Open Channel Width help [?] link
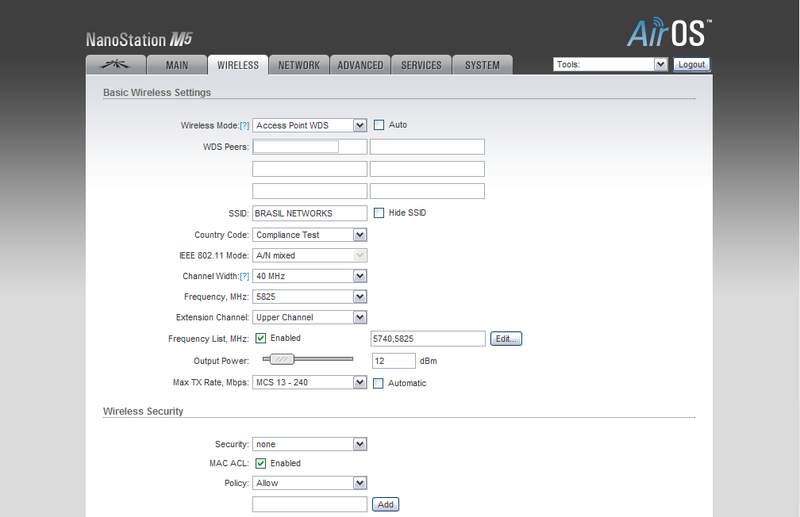This screenshot has width=800, height=517. 244,276
